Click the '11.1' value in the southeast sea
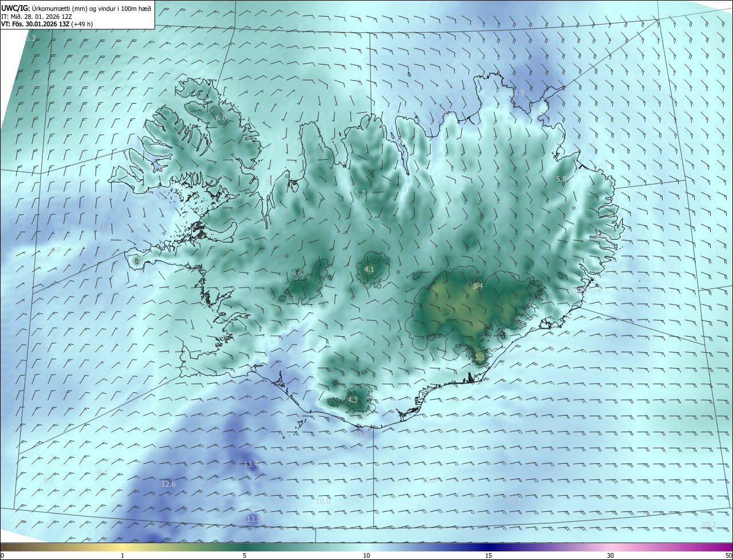The height and width of the screenshot is (560, 733). [x=514, y=501]
